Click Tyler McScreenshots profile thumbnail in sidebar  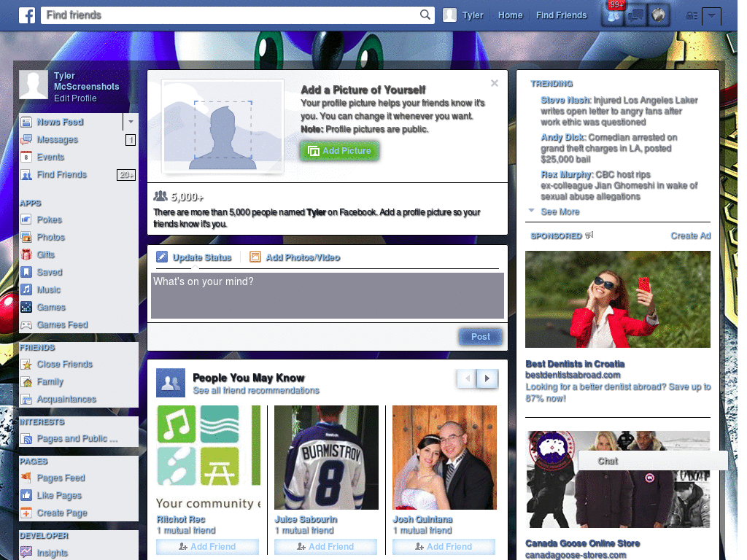point(34,85)
